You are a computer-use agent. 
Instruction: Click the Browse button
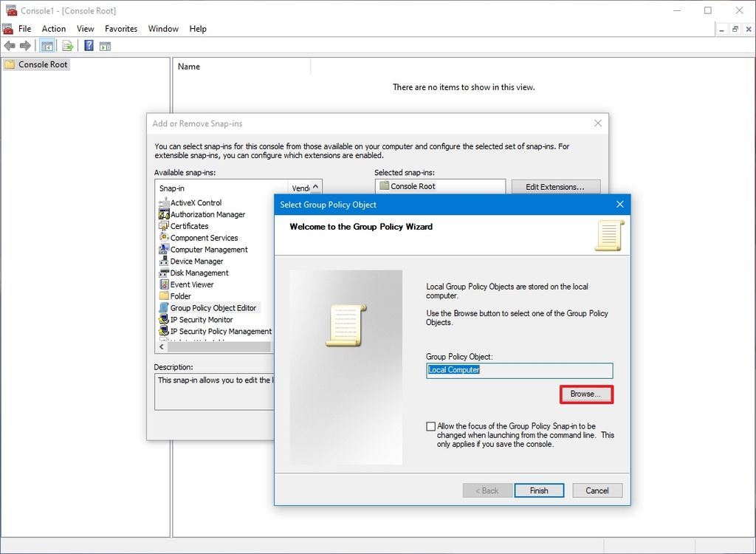point(585,394)
